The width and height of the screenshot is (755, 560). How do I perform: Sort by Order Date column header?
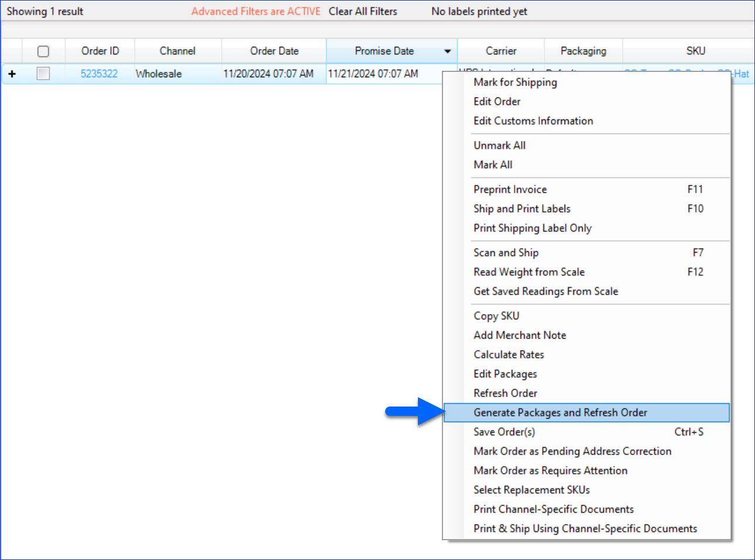click(x=274, y=51)
